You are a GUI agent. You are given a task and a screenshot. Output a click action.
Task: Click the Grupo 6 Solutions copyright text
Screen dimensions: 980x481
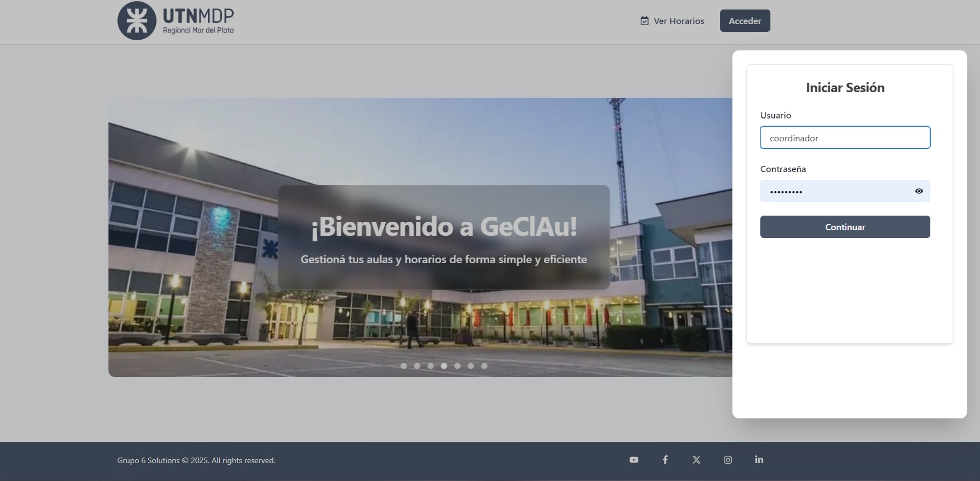[x=196, y=460]
